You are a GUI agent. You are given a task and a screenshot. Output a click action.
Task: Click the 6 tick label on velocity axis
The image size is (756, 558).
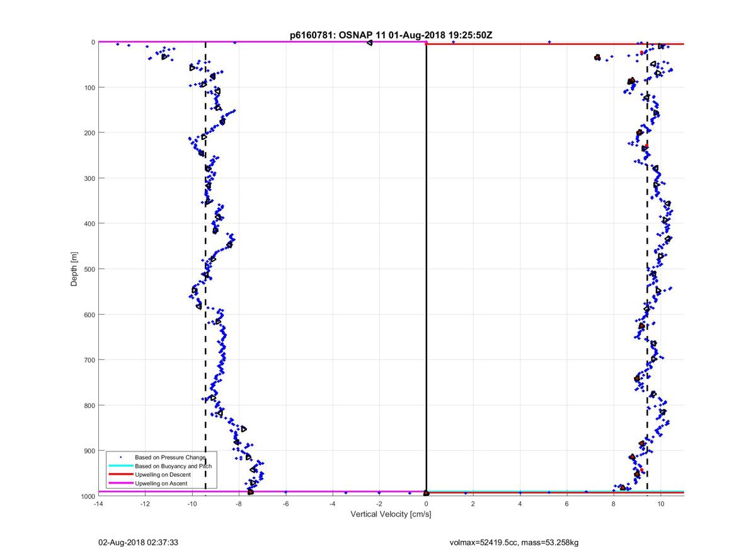(567, 504)
